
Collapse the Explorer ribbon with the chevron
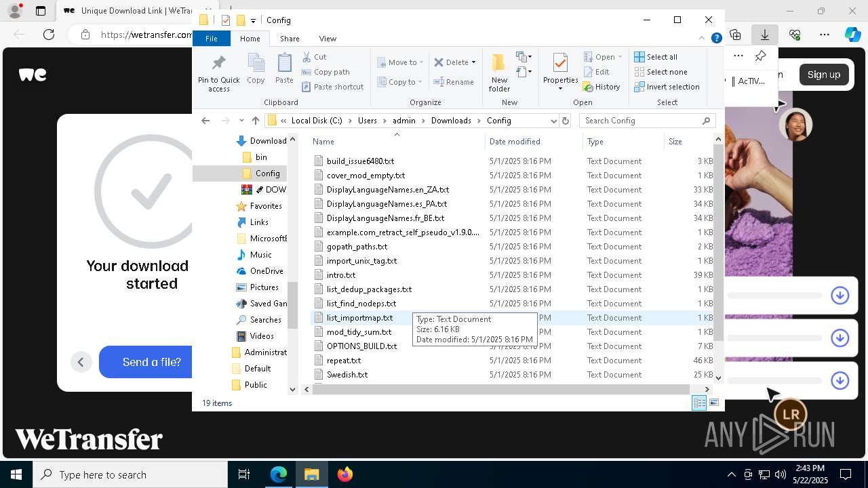[702, 39]
